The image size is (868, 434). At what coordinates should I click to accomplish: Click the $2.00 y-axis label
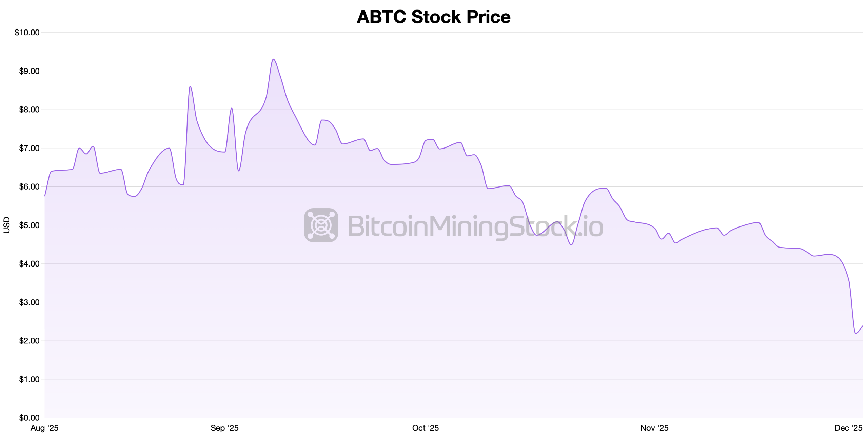pos(29,341)
